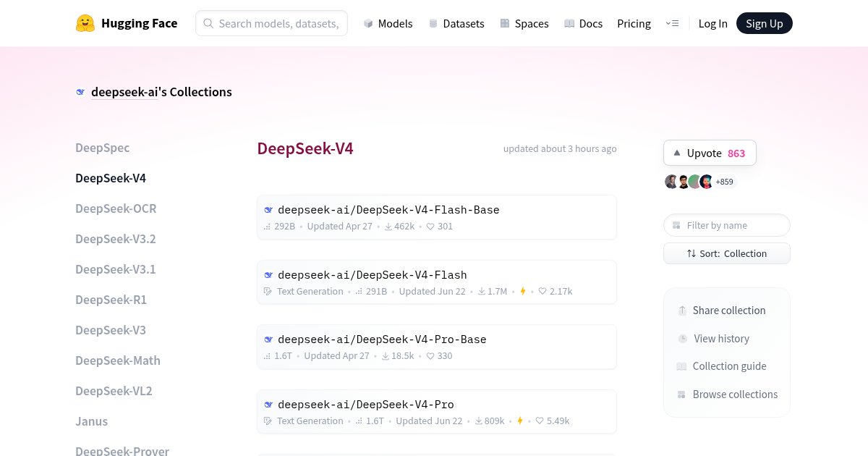This screenshot has height=456, width=868.
Task: Click the magnifier icon in search box
Action: tap(208, 23)
